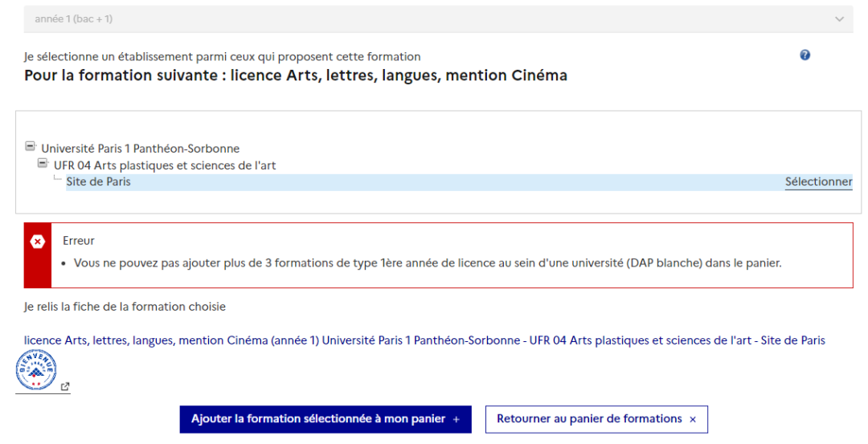
Task: Open the année 1 (bac + 1) dropdown
Action: point(438,18)
